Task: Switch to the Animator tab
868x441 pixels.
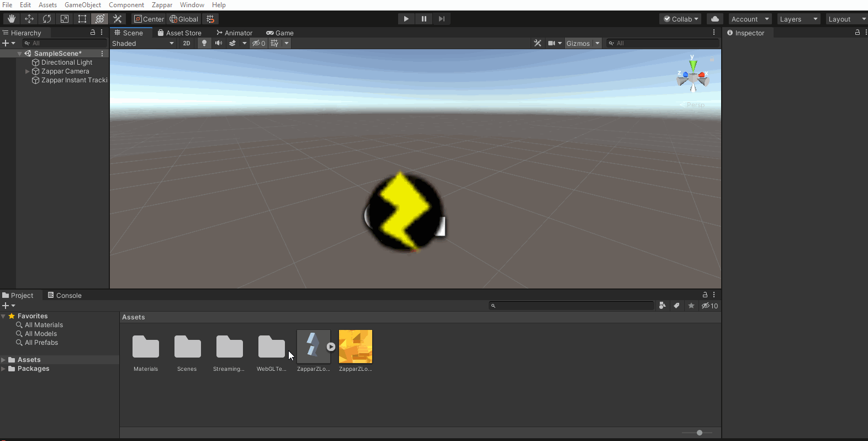Action: (235, 33)
